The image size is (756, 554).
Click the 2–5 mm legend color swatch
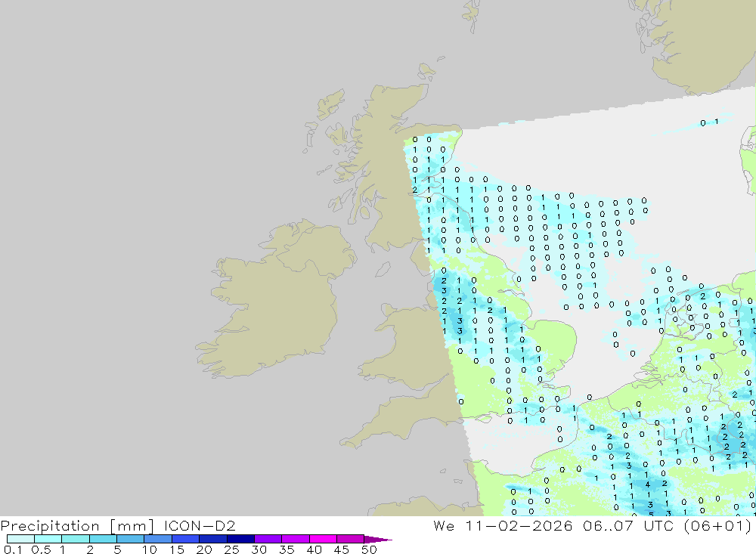[103, 539]
